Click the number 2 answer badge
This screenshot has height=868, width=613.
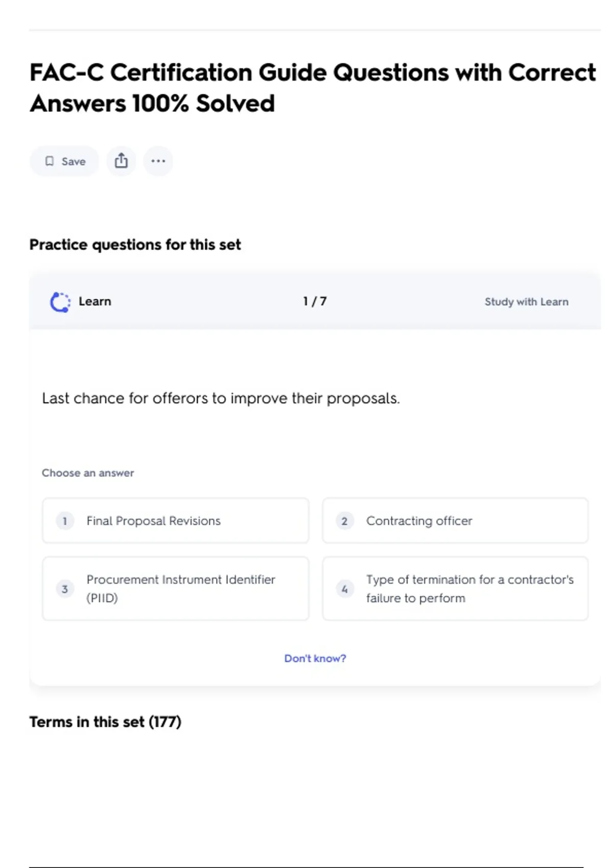[344, 521]
